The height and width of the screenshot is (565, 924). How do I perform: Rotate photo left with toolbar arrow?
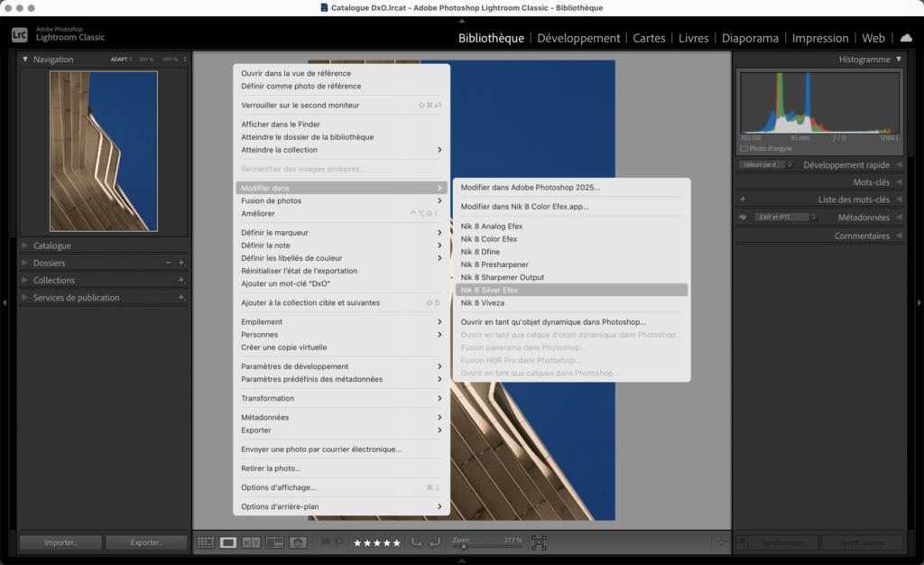pos(417,542)
